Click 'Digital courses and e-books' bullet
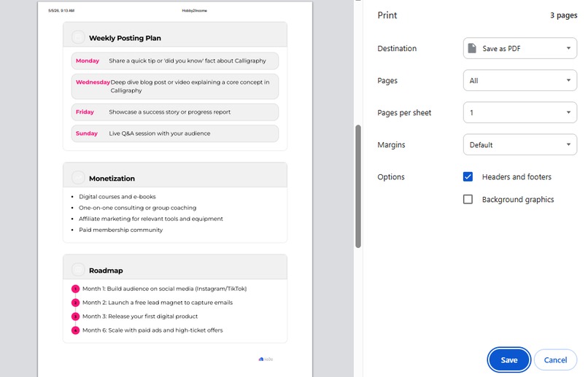The height and width of the screenshot is (377, 588). click(117, 196)
